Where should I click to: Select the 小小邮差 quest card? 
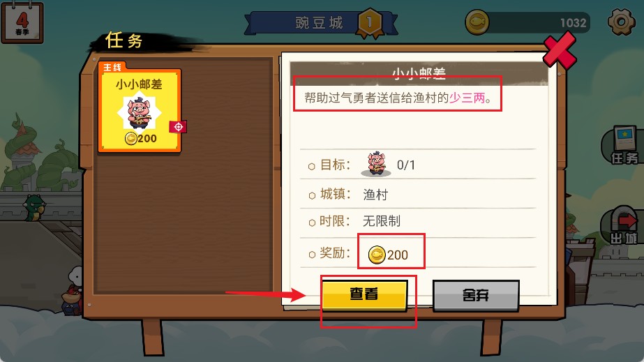click(x=140, y=108)
